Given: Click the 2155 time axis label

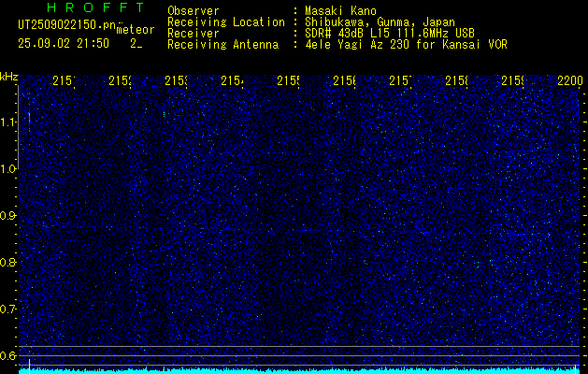Looking at the screenshot, I should click(288, 80).
